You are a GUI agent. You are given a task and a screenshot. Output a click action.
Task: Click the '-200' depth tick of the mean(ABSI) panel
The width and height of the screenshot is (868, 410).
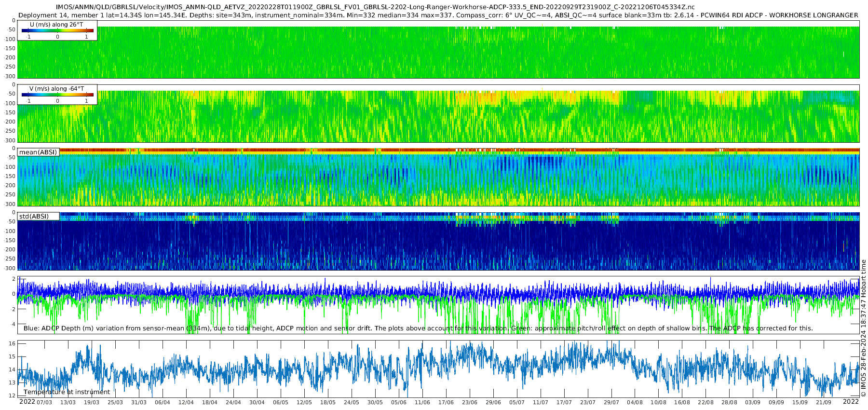(10, 186)
